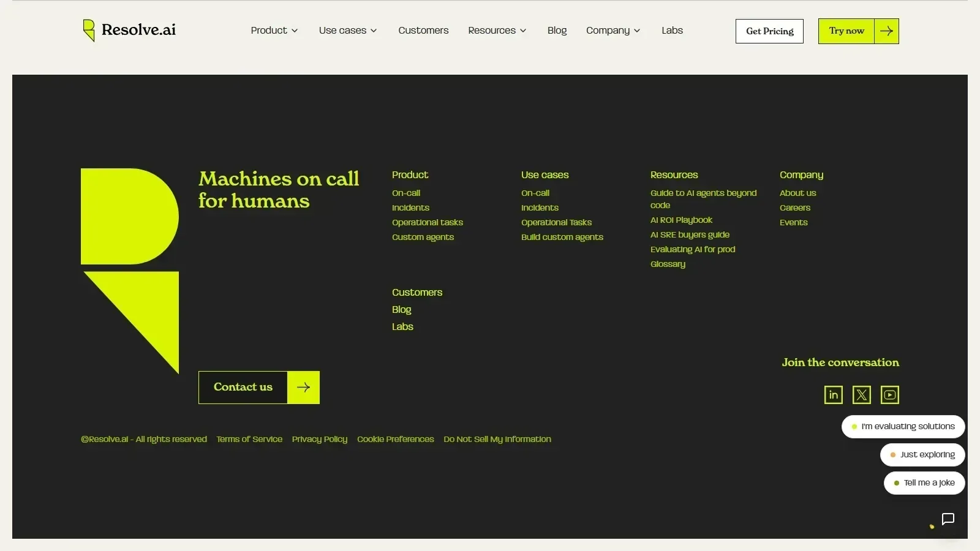Click the Resolve.ai logo in header
The image size is (980, 551).
(x=129, y=30)
